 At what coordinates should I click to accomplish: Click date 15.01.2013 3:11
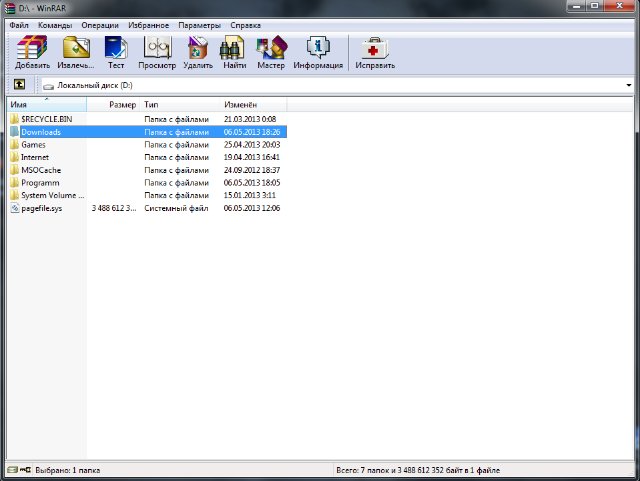(250, 195)
